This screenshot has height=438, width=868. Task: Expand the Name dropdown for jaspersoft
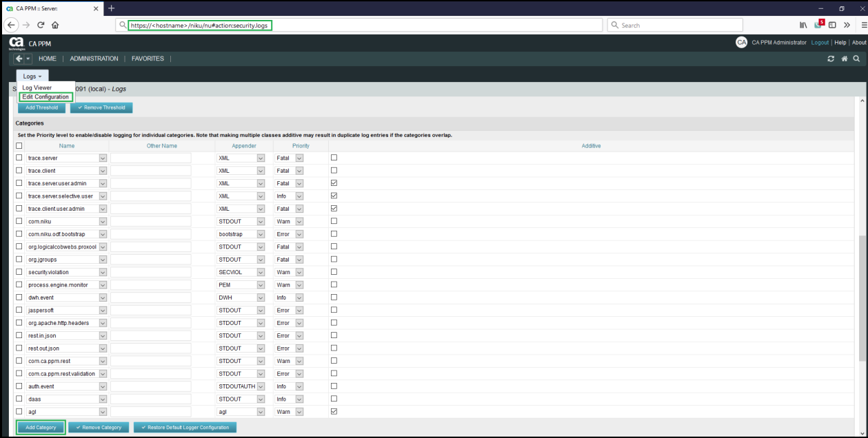[x=103, y=311]
